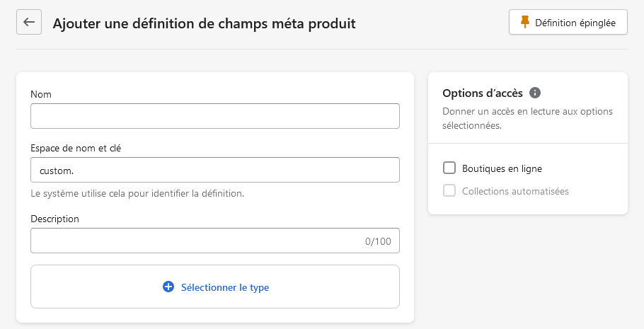The image size is (644, 329).
Task: Go back using the left arrow icon
Action: [29, 22]
